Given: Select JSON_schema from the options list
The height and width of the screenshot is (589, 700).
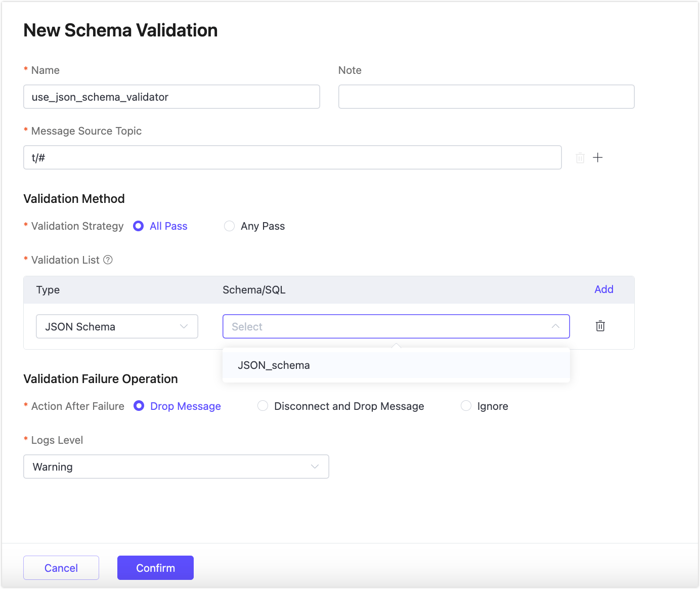Looking at the screenshot, I should tap(274, 365).
